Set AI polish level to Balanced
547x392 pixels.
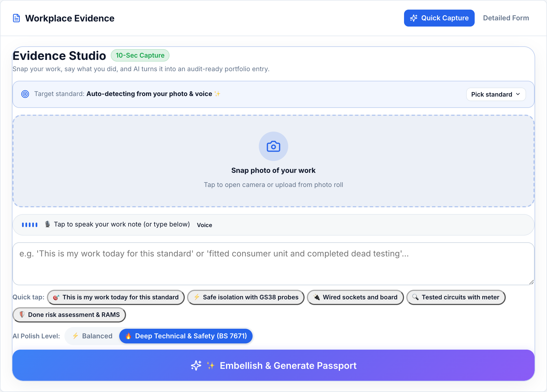(92, 336)
